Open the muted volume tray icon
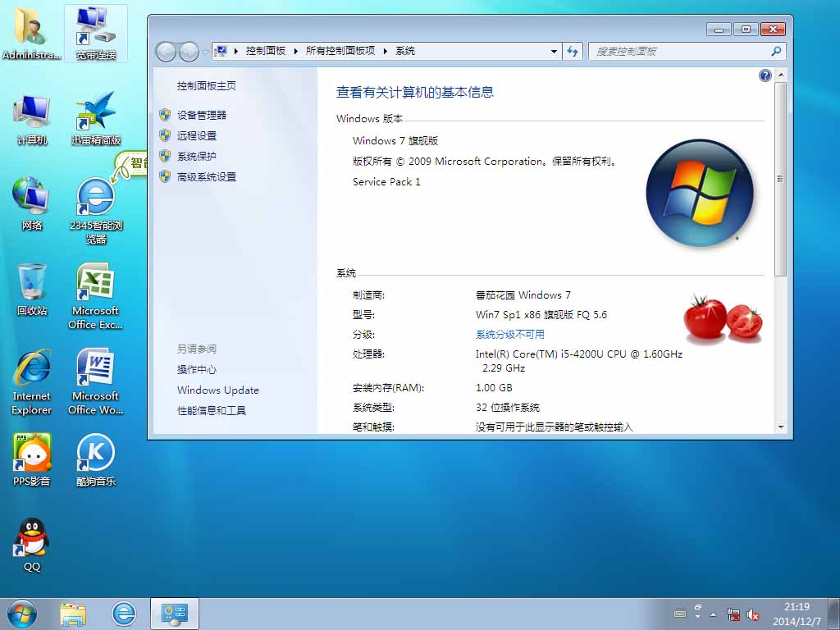 tap(753, 614)
